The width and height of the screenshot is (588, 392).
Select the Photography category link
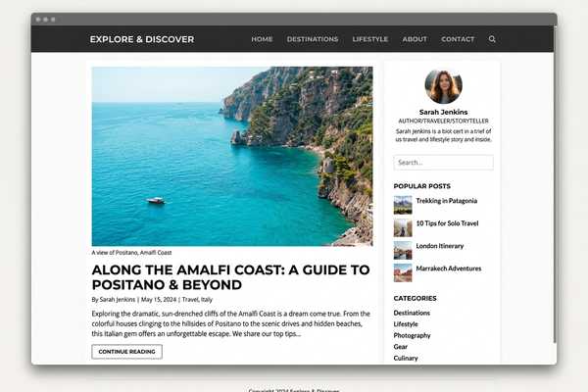point(412,335)
